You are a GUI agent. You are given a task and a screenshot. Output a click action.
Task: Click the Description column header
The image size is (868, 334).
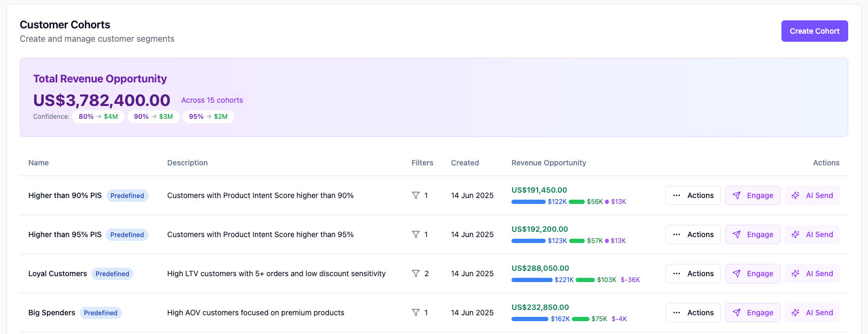click(x=188, y=163)
